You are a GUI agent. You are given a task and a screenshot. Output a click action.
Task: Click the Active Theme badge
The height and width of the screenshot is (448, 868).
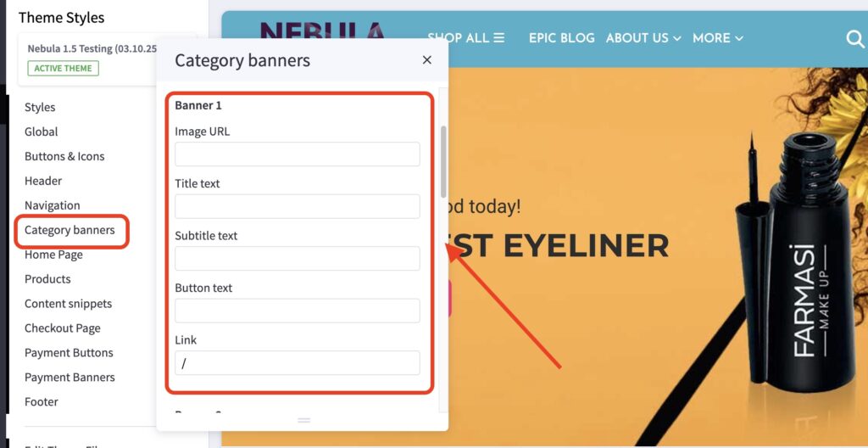[63, 68]
